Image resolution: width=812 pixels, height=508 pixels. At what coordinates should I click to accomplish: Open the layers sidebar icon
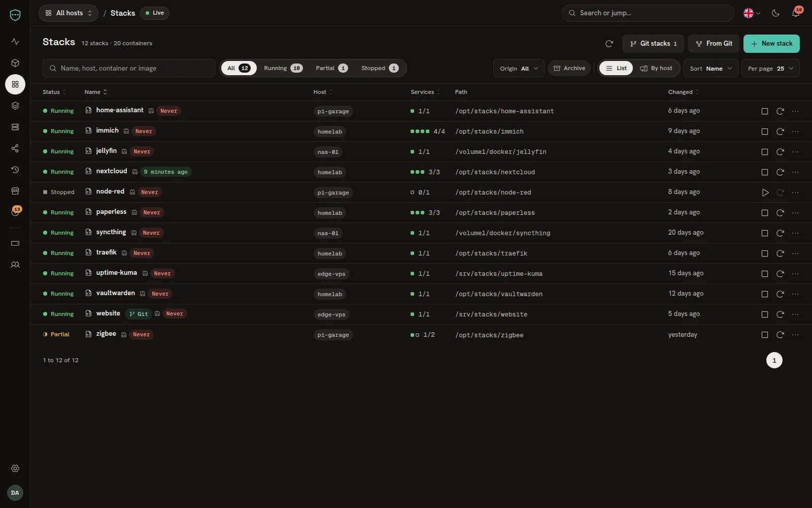pyautogui.click(x=15, y=106)
